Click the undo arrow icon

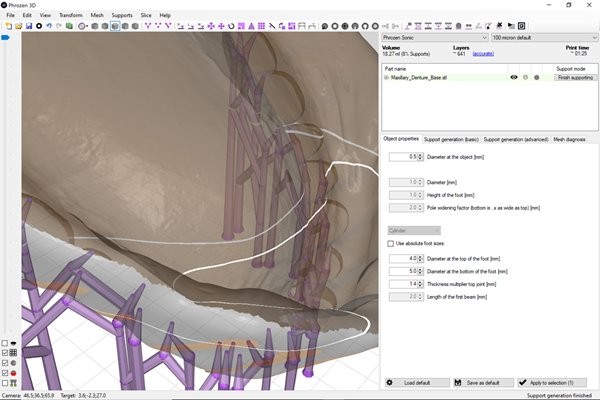[49, 26]
